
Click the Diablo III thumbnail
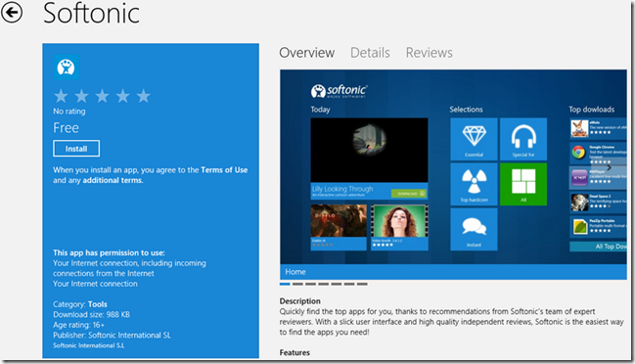(x=339, y=221)
